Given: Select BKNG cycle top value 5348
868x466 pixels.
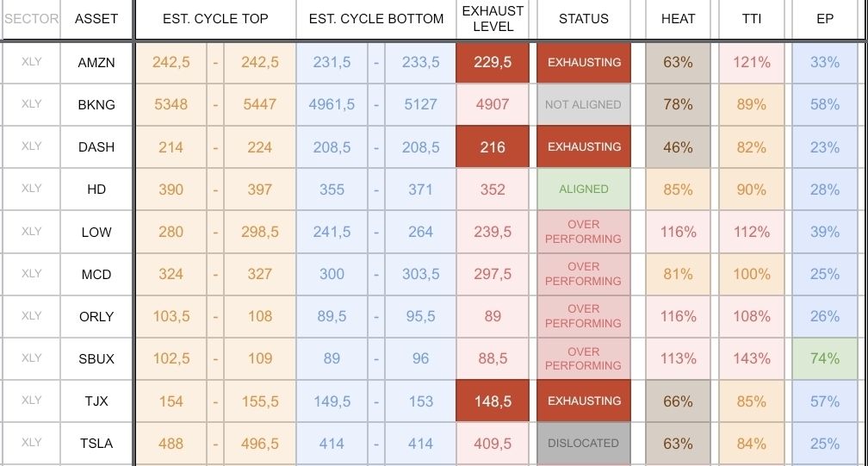Looking at the screenshot, I should (170, 105).
